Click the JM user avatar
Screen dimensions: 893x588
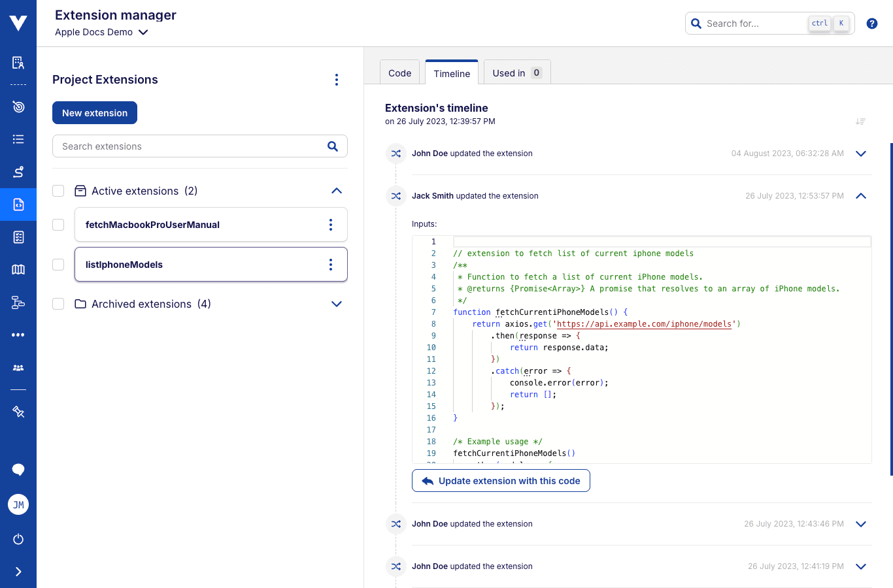[18, 504]
